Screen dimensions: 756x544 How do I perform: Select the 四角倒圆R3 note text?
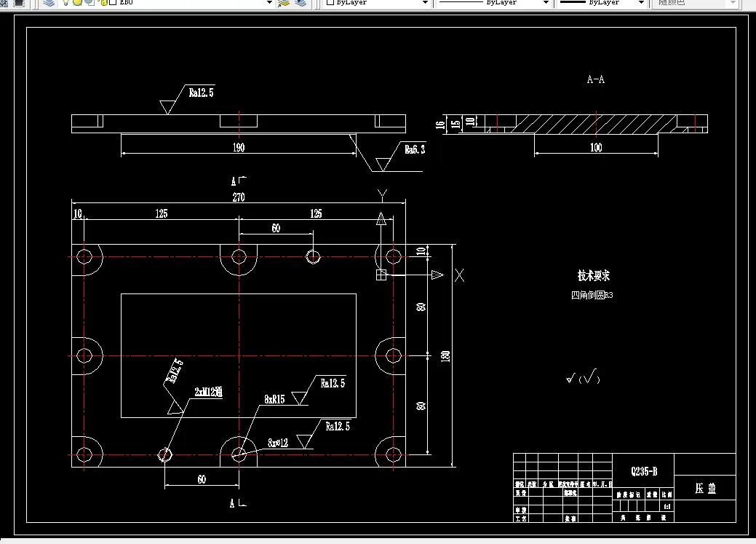(x=592, y=295)
